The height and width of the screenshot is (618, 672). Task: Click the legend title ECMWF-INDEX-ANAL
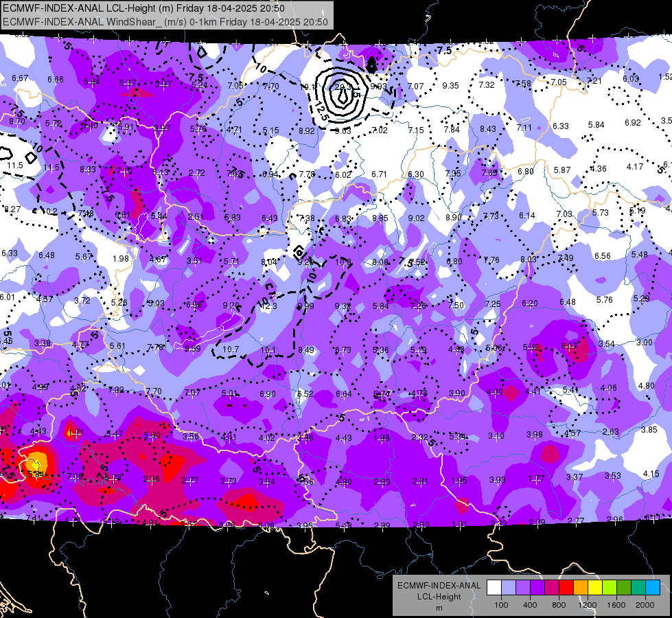coord(439,586)
